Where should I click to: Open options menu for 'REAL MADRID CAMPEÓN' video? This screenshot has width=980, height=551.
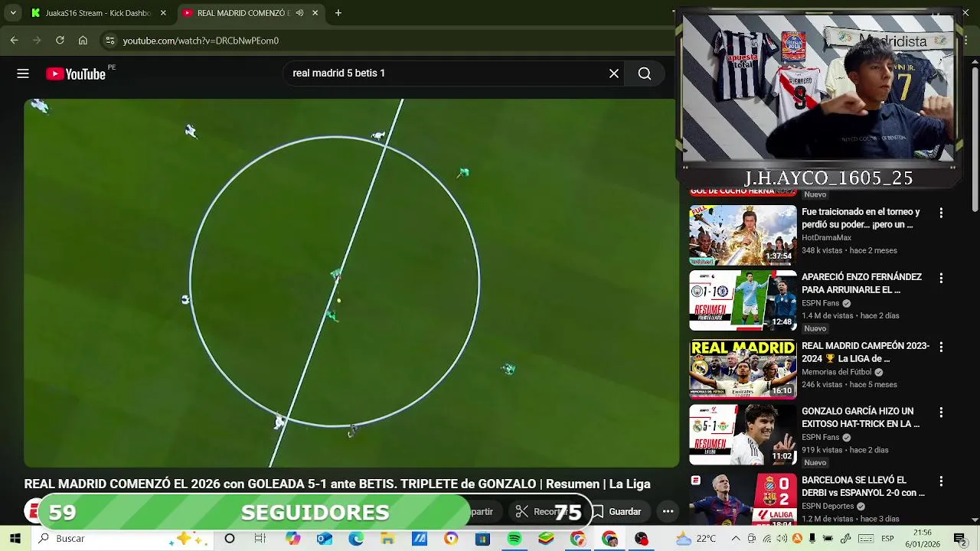coord(941,347)
